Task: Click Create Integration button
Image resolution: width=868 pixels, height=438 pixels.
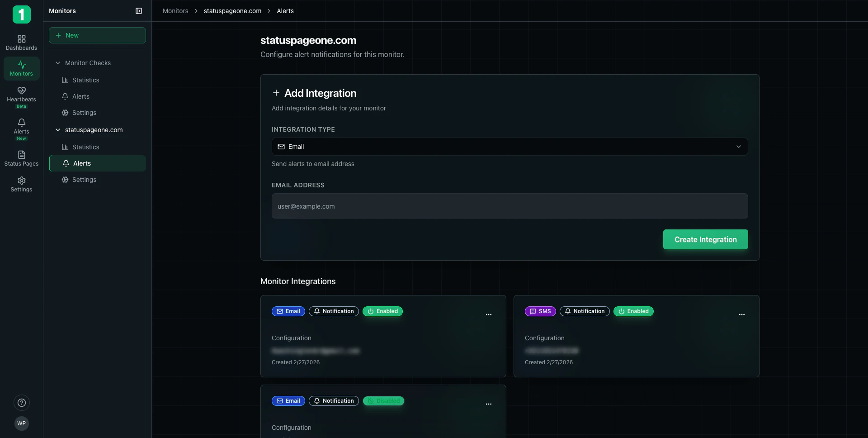Action: point(705,239)
